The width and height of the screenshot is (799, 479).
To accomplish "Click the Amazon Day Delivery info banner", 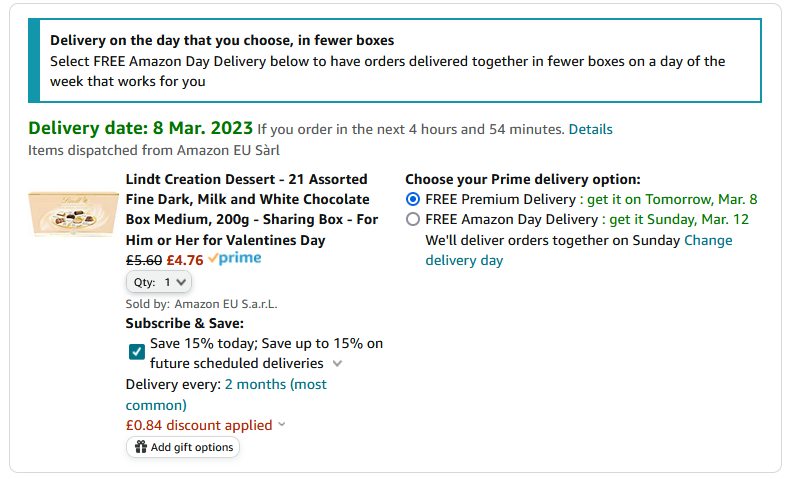I will coord(395,61).
